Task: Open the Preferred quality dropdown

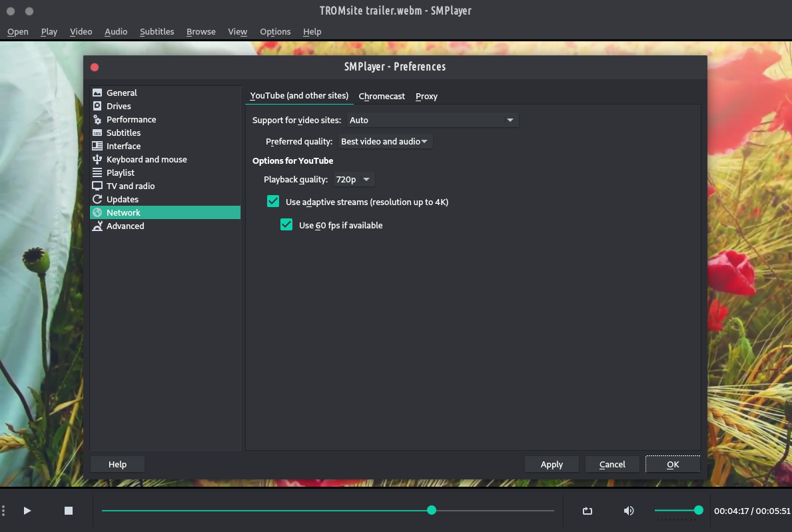Action: [385, 142]
